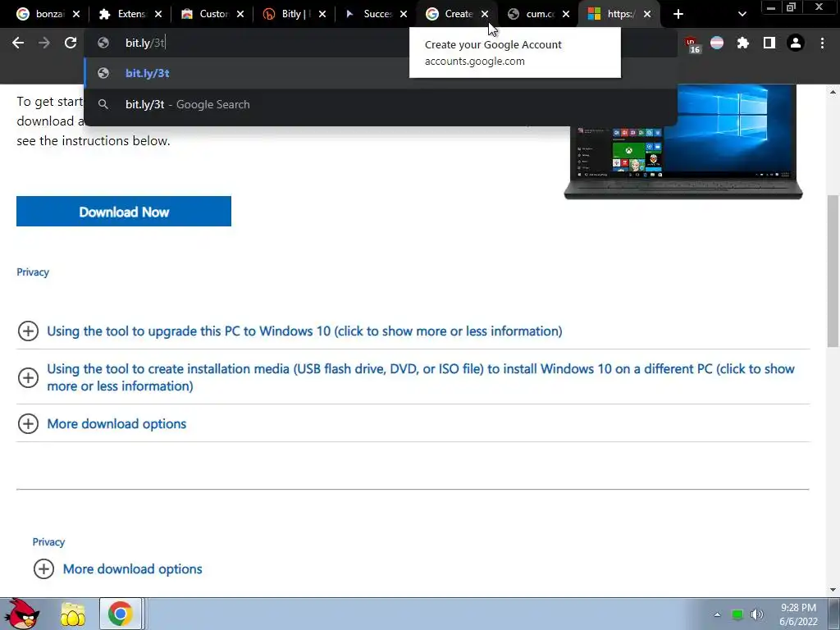Open the tab search dropdown arrow
Viewport: 840px width, 630px height.
coord(742,14)
